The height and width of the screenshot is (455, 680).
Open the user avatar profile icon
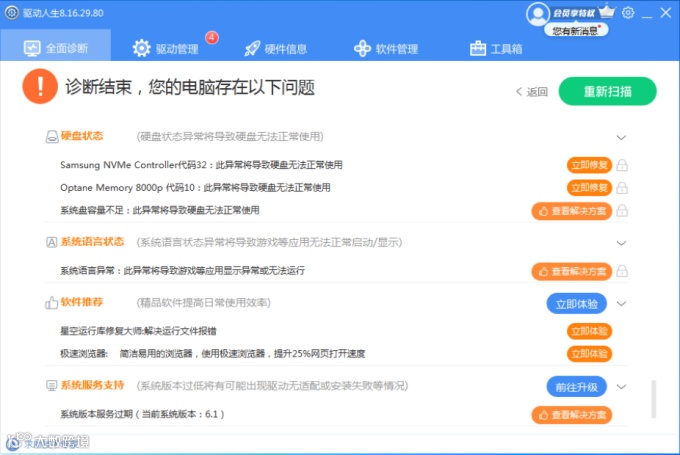[538, 13]
